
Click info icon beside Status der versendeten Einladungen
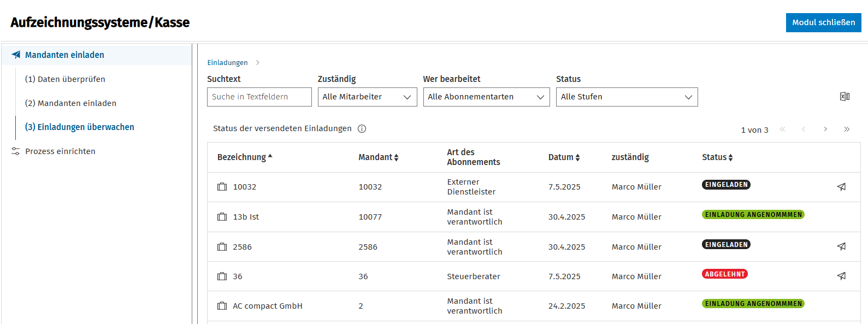(x=362, y=129)
